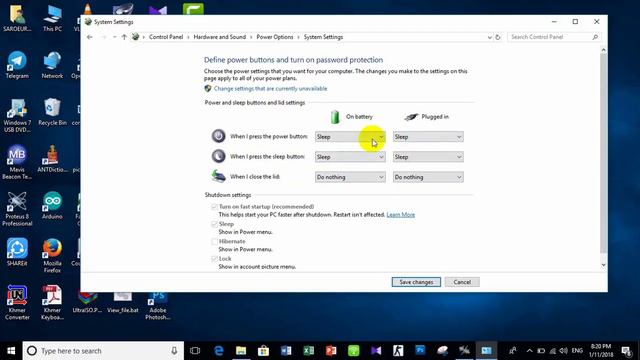Open Visual Studio from taskbar

[376, 351]
